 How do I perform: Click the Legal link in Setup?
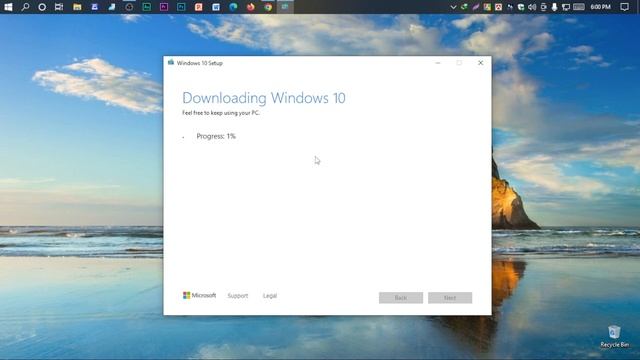pyautogui.click(x=270, y=296)
